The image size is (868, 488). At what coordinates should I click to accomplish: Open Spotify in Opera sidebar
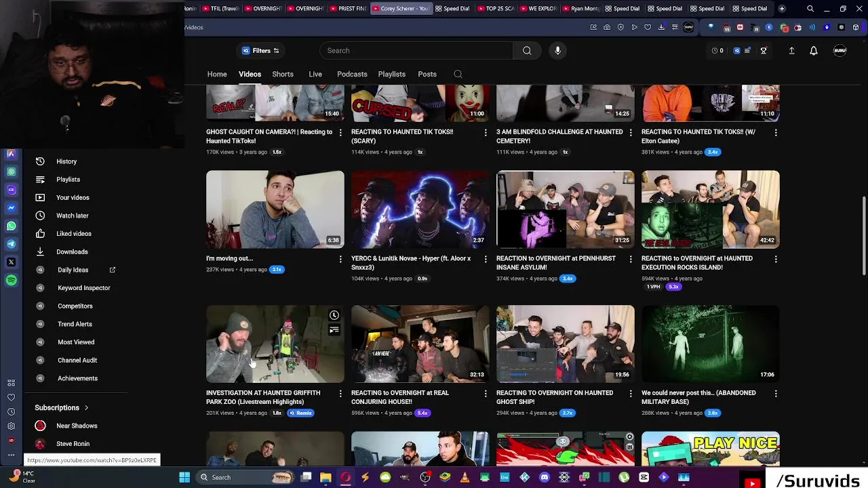tap(11, 280)
